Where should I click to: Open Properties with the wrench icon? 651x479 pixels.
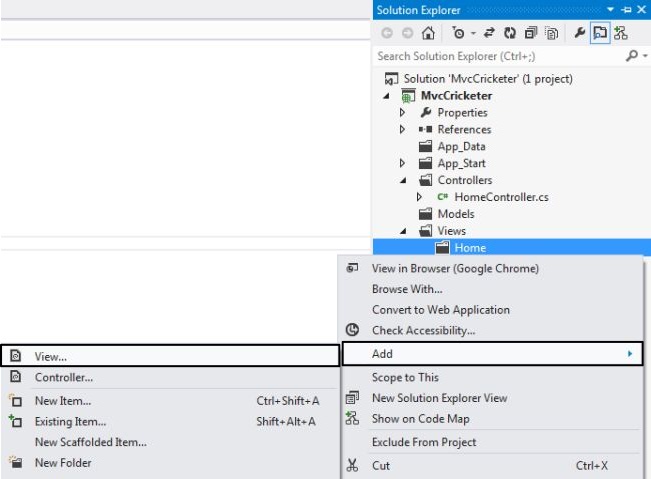pyautogui.click(x=578, y=33)
